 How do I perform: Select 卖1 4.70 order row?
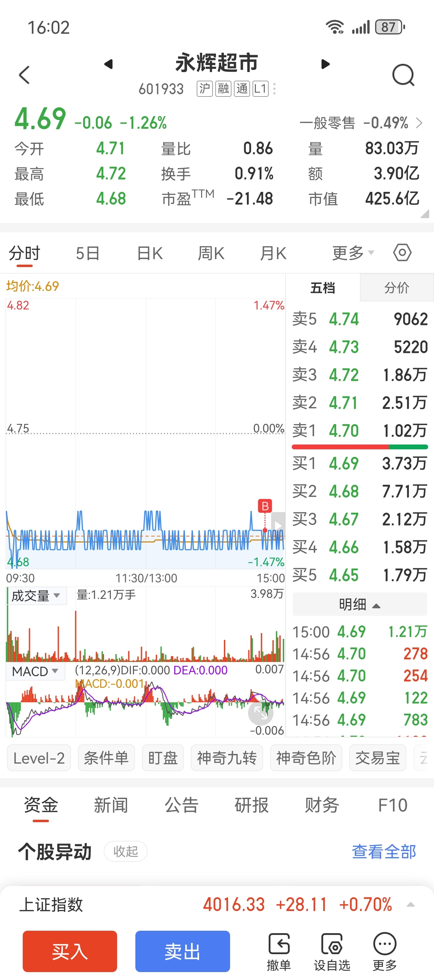point(360,431)
